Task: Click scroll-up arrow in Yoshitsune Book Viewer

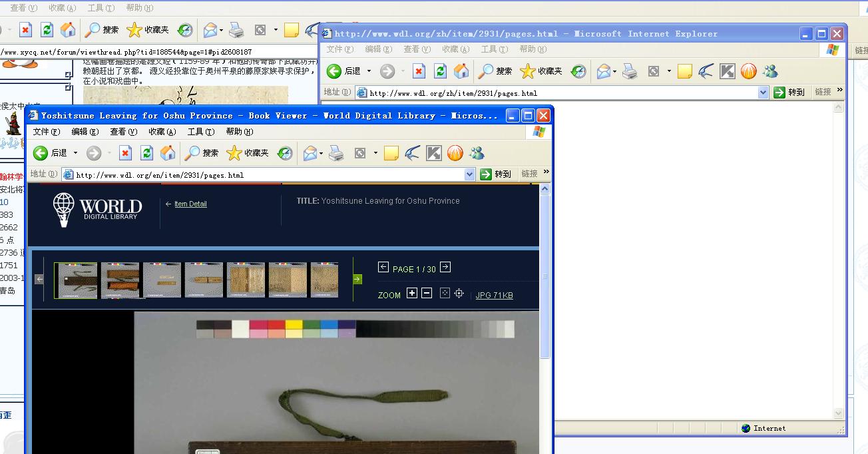Action: [544, 189]
